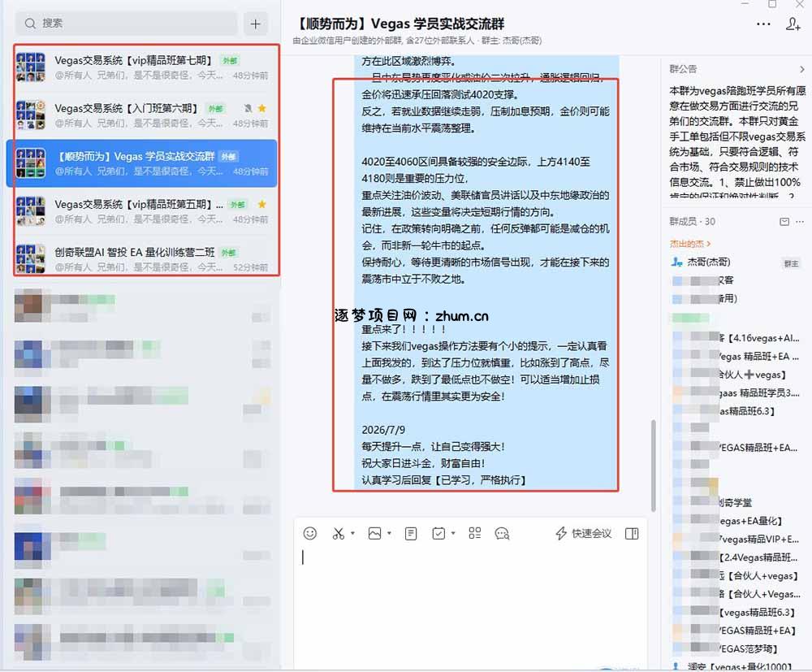Close the window
This screenshot has height=672, width=812.
799,4
